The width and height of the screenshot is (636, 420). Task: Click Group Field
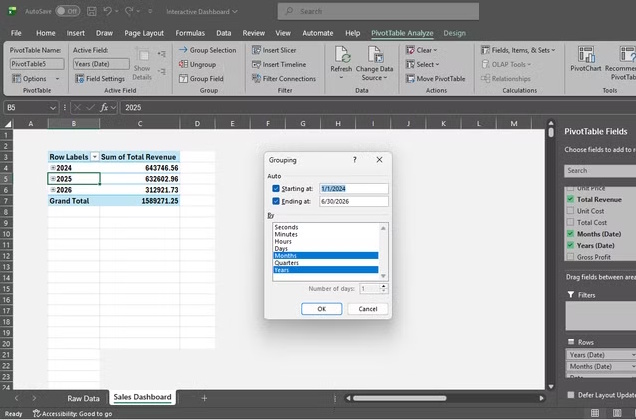click(x=202, y=79)
